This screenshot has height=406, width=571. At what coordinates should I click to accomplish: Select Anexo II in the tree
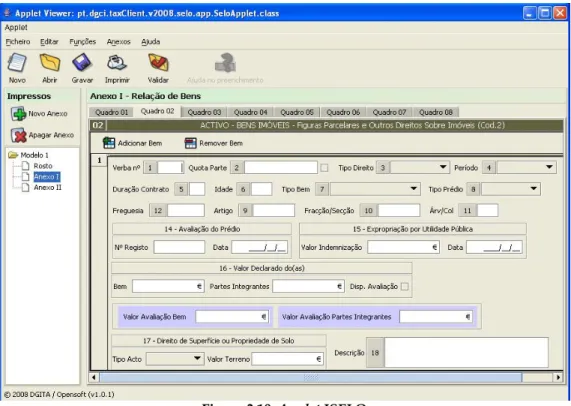pyautogui.click(x=48, y=188)
